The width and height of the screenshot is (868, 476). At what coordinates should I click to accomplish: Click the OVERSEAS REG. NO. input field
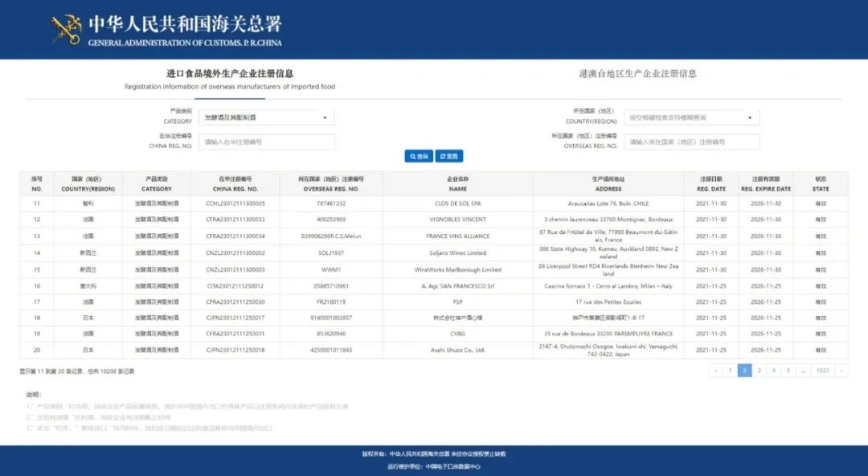pos(691,142)
